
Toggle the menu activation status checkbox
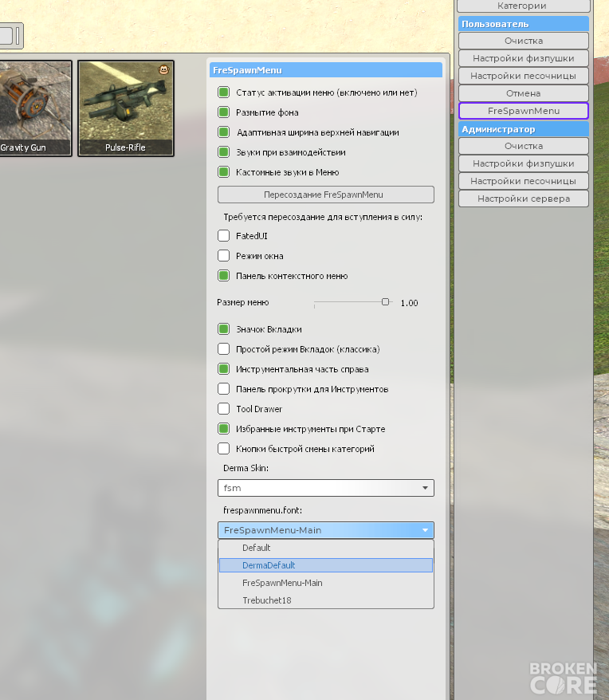224,92
